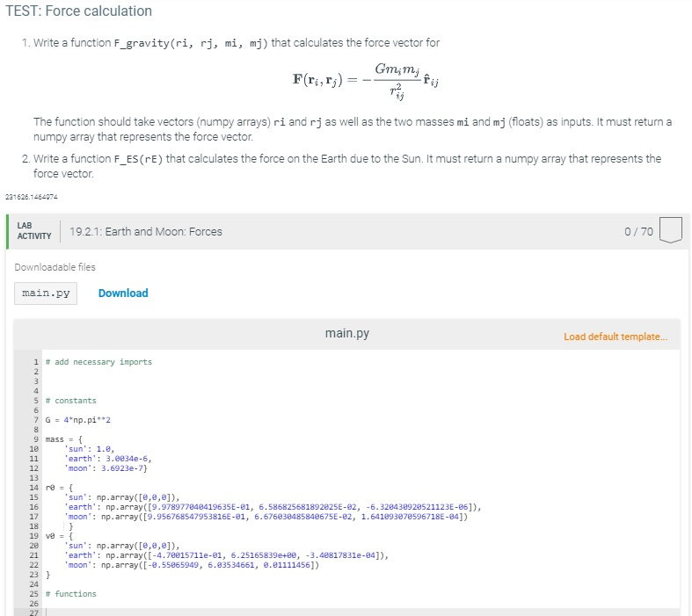Viewport: 692px width, 616px height.
Task: Click the 'r0 = {' code line
Action: pyautogui.click(x=59, y=488)
